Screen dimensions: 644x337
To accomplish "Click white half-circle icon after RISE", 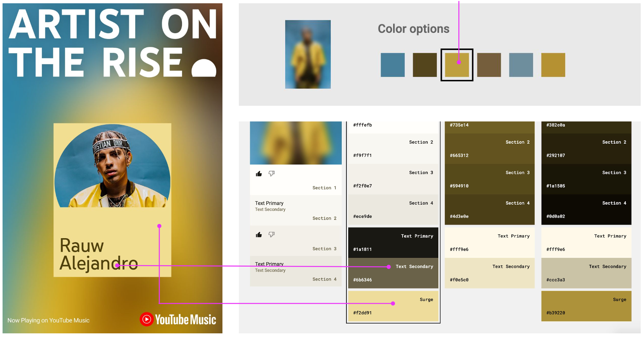I will [204, 68].
